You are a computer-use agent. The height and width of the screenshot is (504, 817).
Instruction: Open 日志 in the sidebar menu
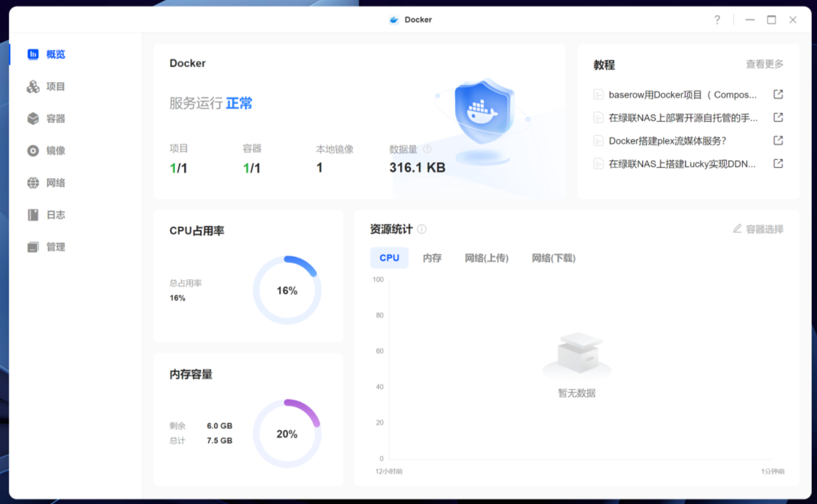pos(56,215)
